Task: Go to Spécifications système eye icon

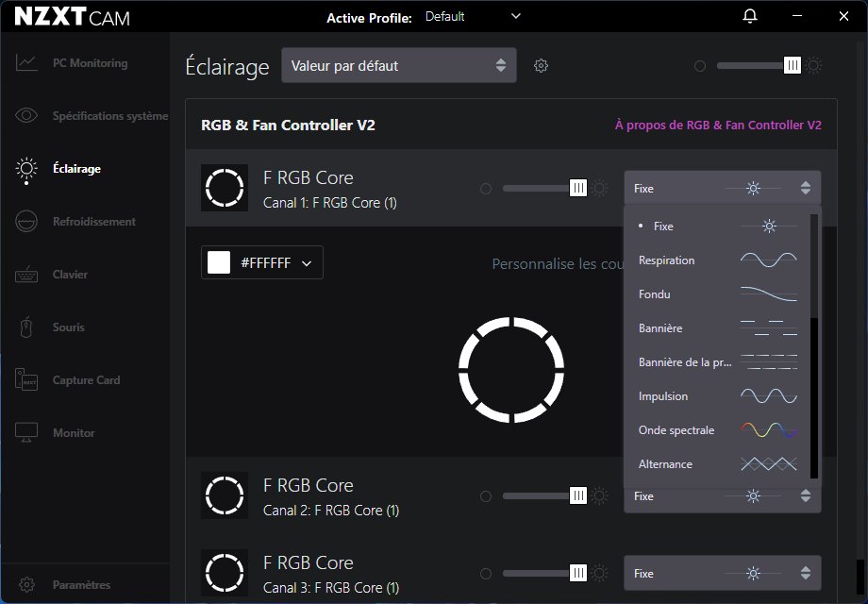Action: click(27, 116)
